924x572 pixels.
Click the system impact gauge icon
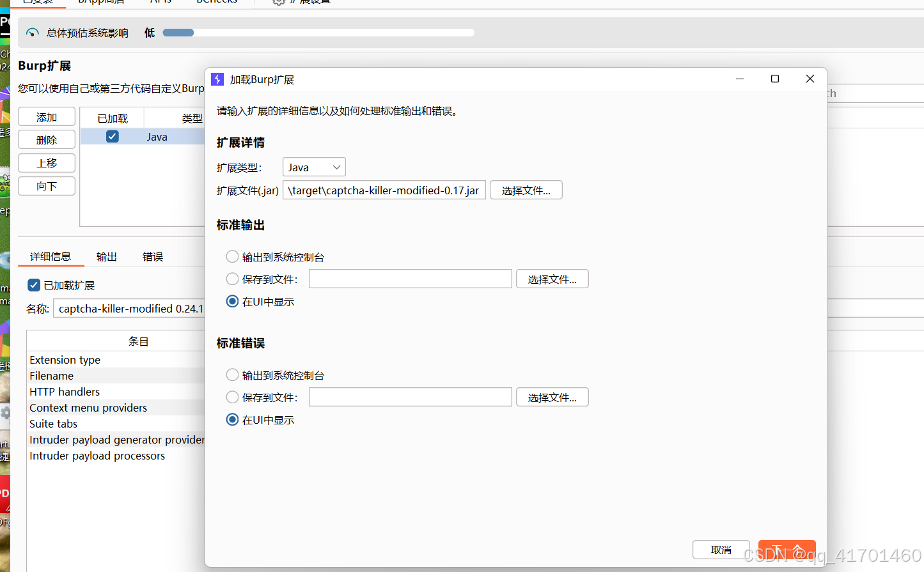[33, 33]
